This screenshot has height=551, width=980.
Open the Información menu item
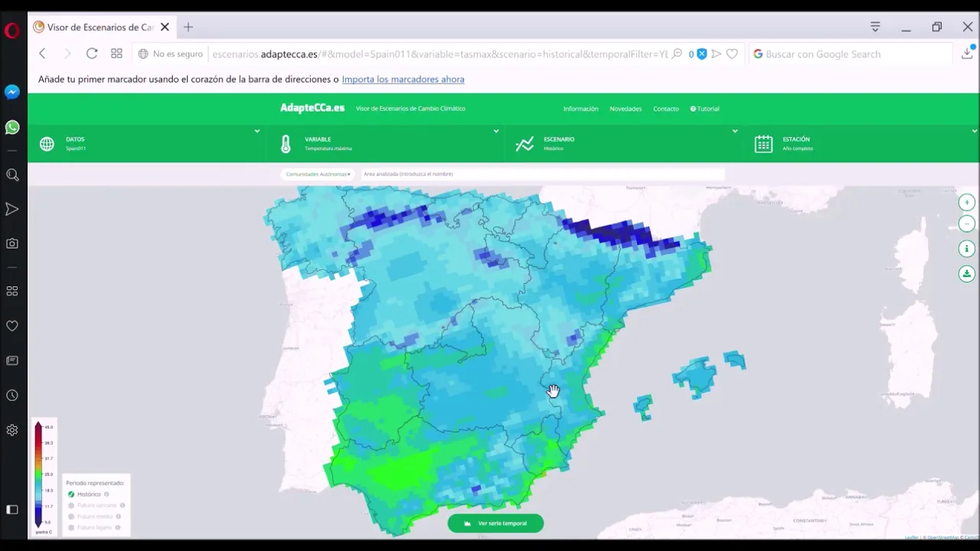click(x=580, y=109)
